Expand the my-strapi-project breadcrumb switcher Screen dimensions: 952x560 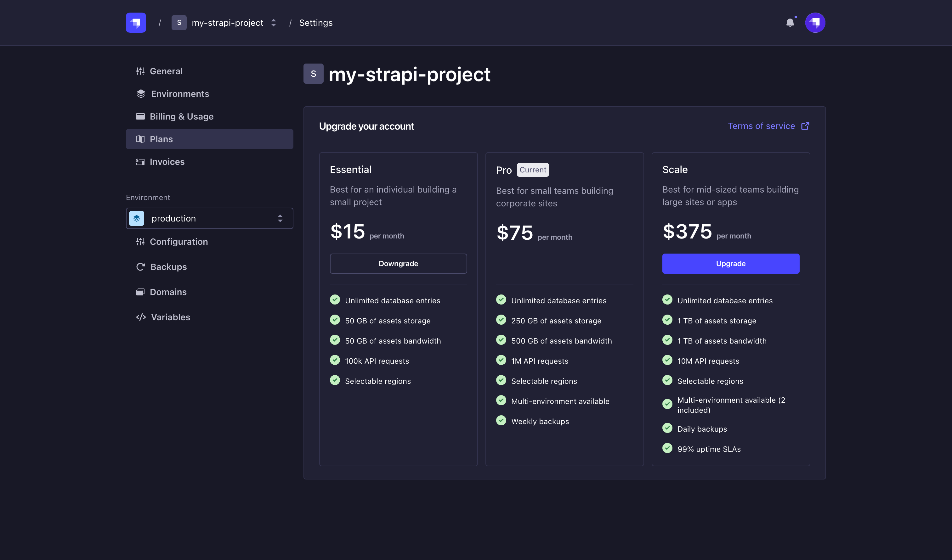(x=273, y=23)
